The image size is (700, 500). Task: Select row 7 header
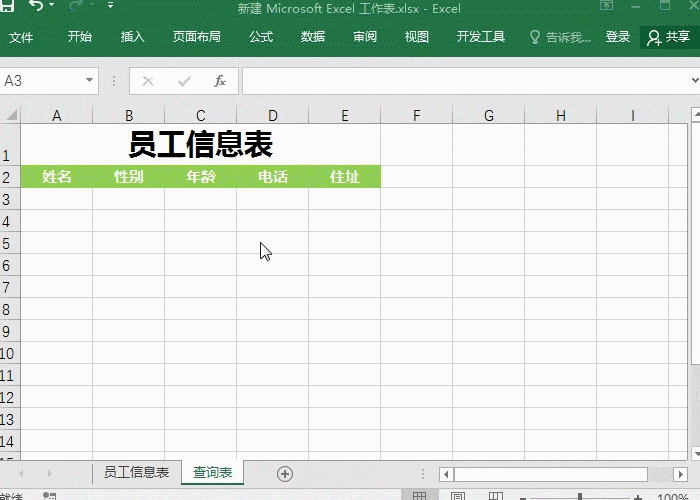pyautogui.click(x=10, y=287)
